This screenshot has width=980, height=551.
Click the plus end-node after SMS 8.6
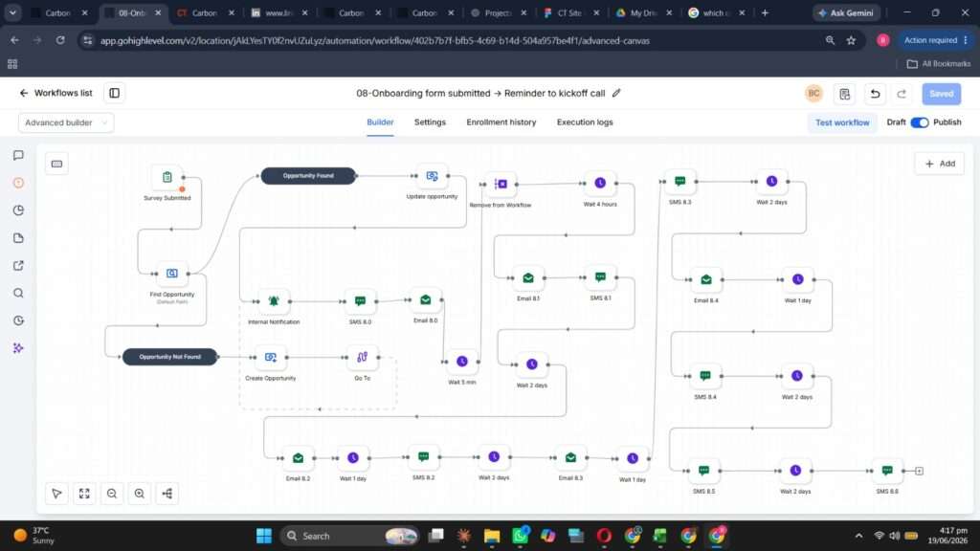919,471
